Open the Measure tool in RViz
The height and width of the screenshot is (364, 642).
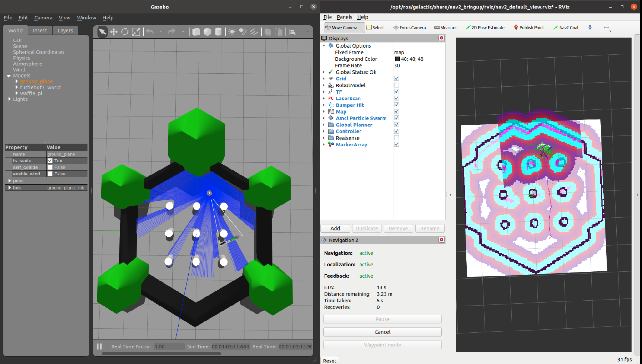pyautogui.click(x=445, y=27)
